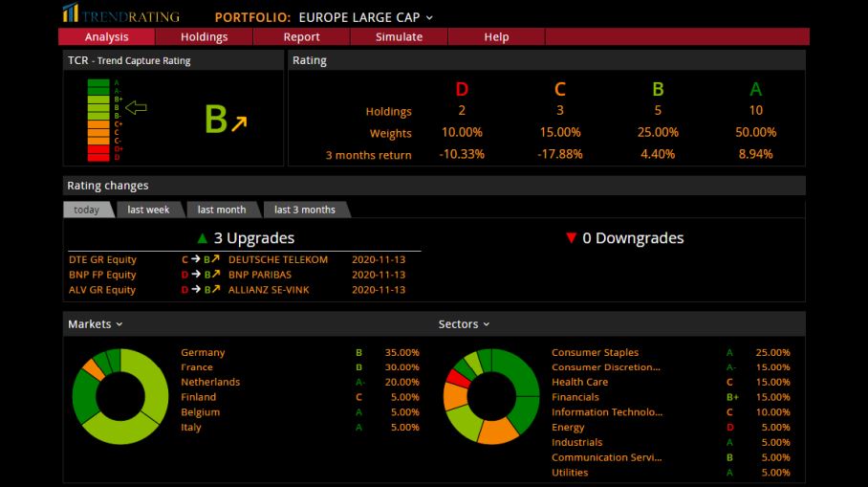The width and height of the screenshot is (868, 487).
Task: Click the Trendrating logo icon
Action: (70, 13)
